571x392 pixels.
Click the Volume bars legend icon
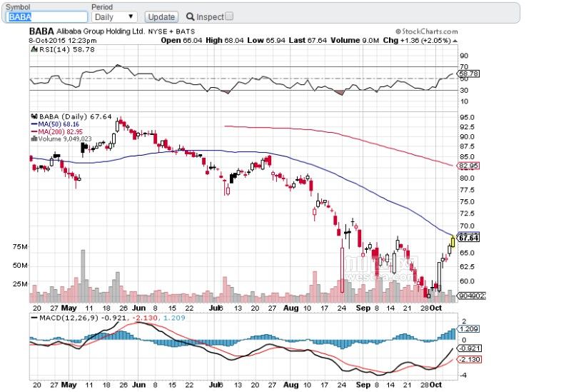pyautogui.click(x=34, y=139)
